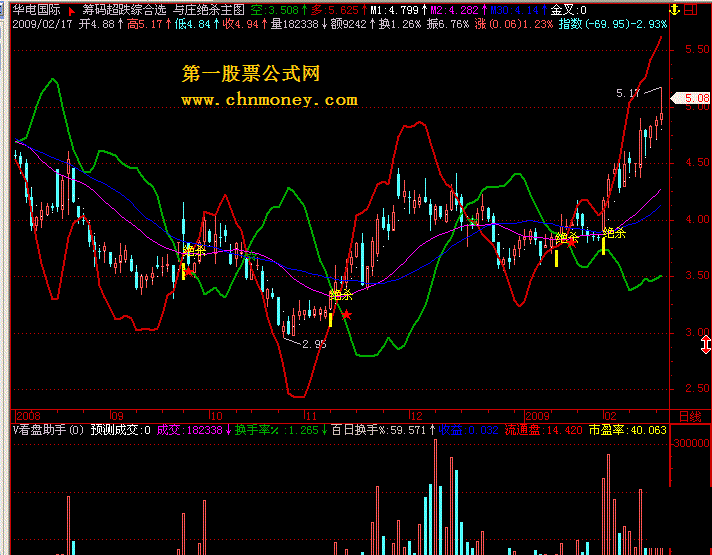Click the M2:4.282 moving average value
Screen dimensions: 712x555
[454, 10]
